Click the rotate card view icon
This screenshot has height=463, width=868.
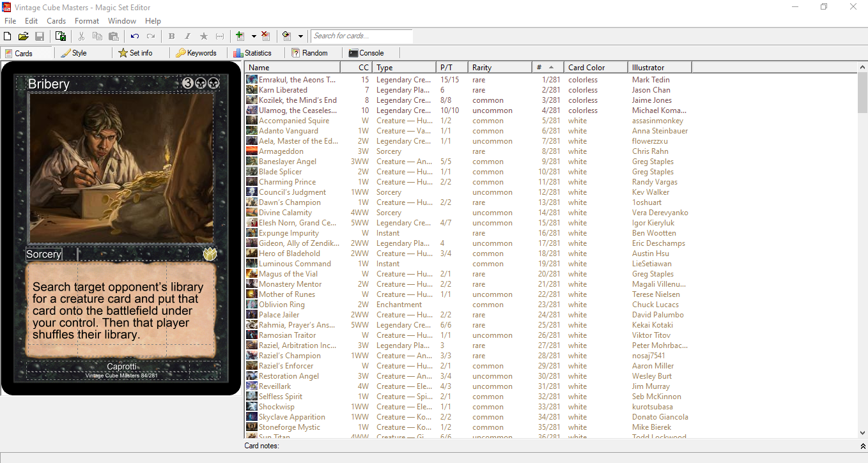pyautogui.click(x=287, y=36)
